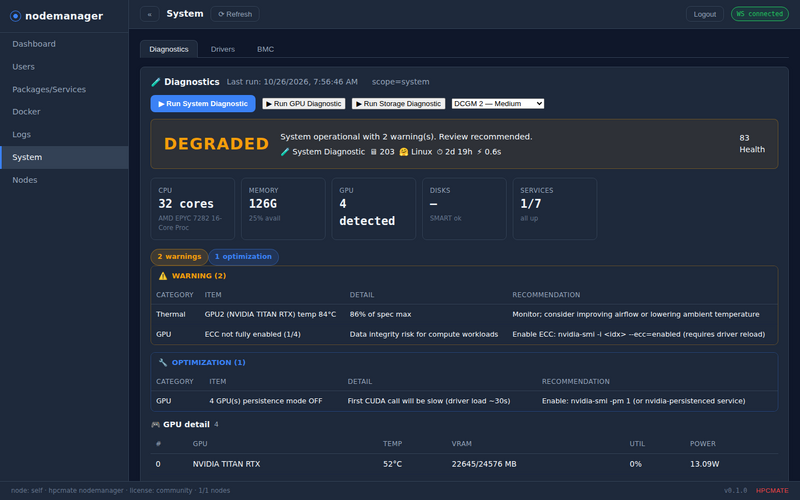Click the scope=system label
The height and width of the screenshot is (500, 800).
[401, 82]
